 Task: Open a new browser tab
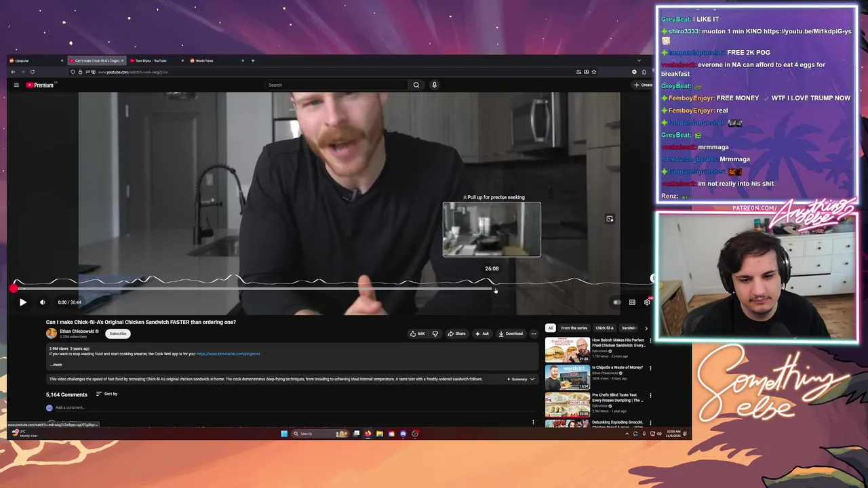pyautogui.click(x=253, y=61)
